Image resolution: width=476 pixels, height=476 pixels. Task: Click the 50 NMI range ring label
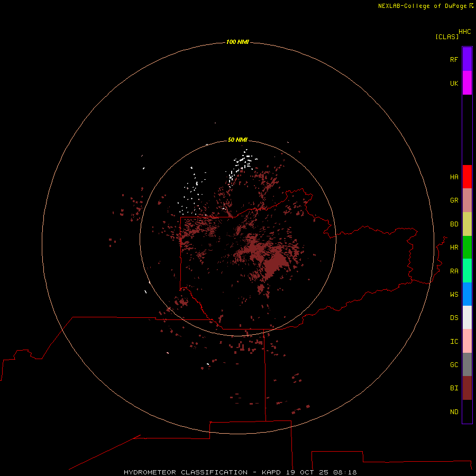[237, 140]
